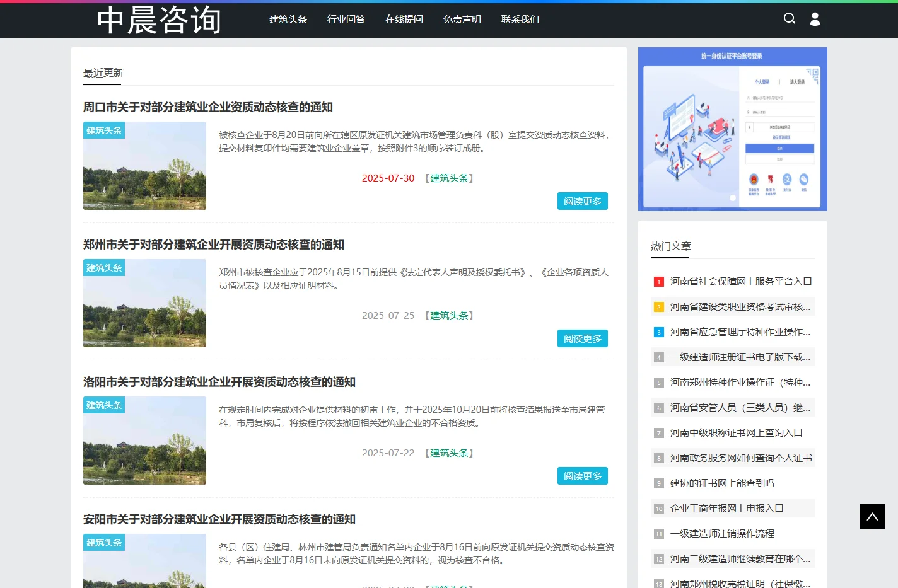The image size is (898, 588).
Task: Click the date 2025-07-22 on 洛阳市 article
Action: tap(388, 453)
